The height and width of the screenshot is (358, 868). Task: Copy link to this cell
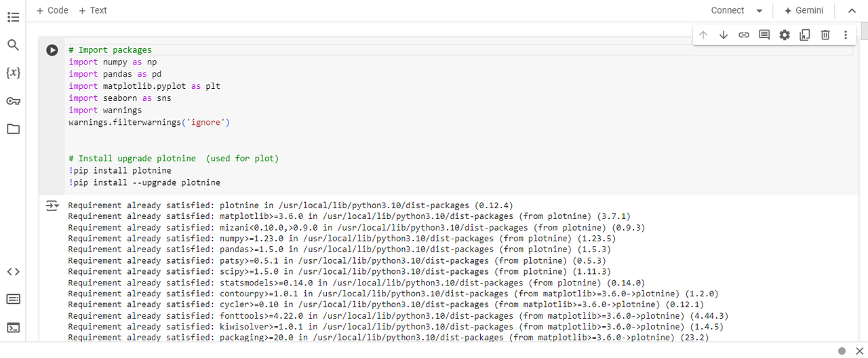point(744,35)
